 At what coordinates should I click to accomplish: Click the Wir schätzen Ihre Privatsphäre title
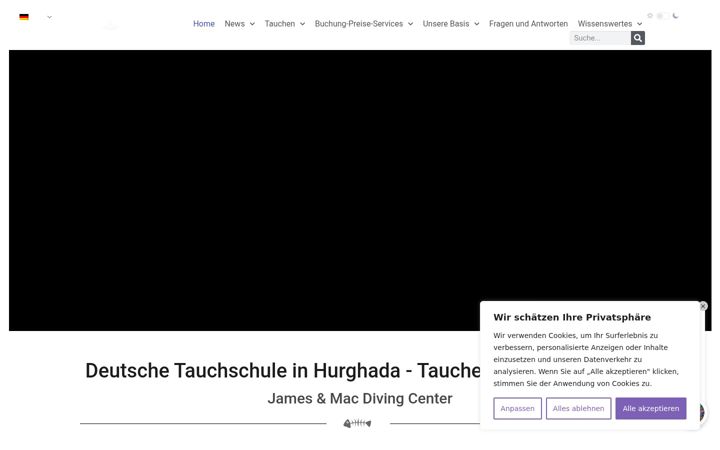572,317
